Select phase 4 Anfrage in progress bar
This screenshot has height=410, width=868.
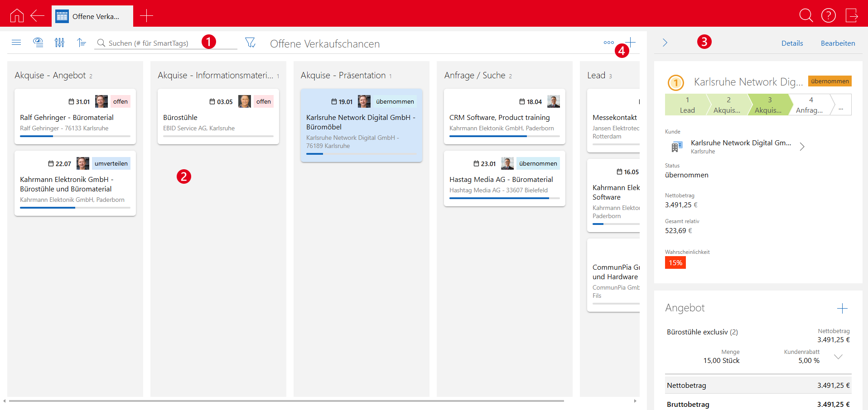point(810,105)
